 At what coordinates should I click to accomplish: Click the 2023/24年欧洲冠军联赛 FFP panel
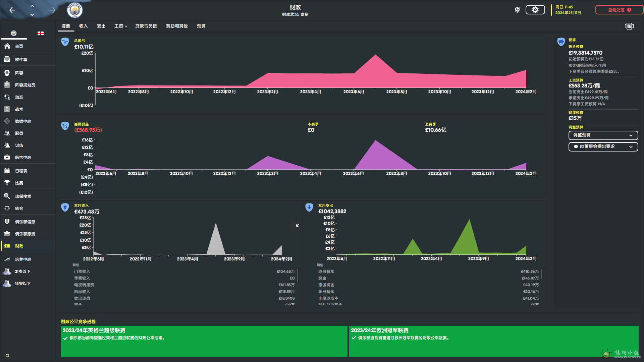click(494, 341)
